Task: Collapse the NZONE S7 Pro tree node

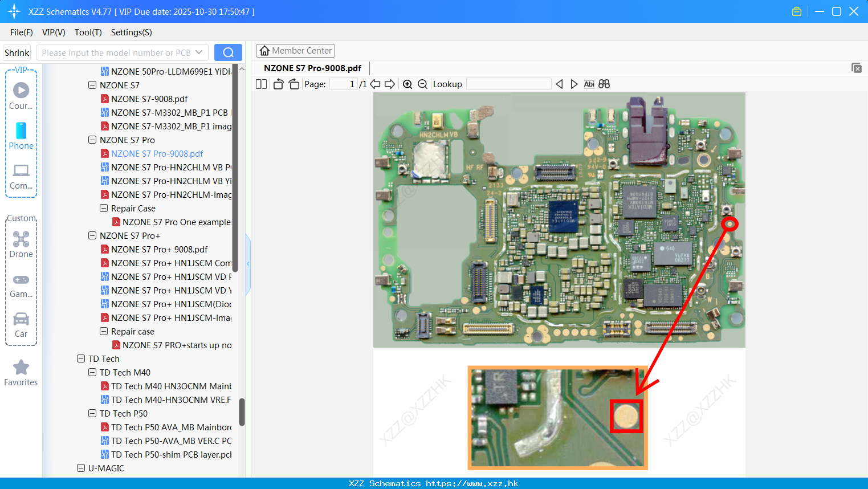Action: pyautogui.click(x=92, y=140)
